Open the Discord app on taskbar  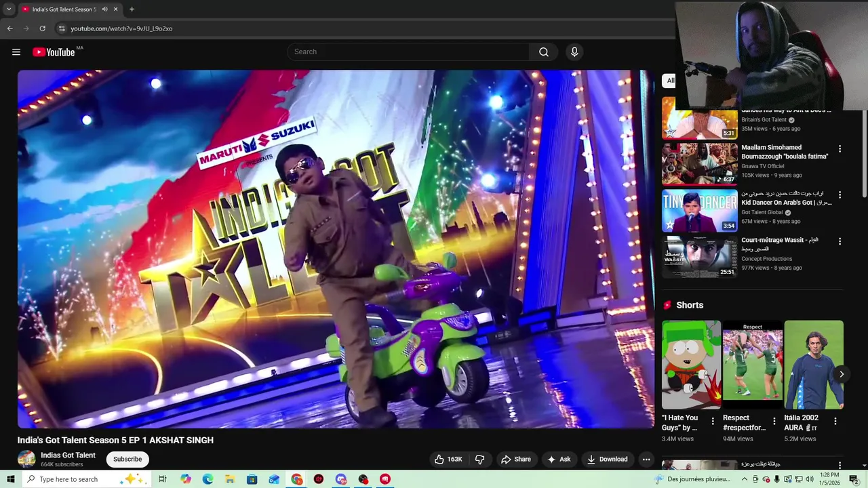[x=341, y=479]
